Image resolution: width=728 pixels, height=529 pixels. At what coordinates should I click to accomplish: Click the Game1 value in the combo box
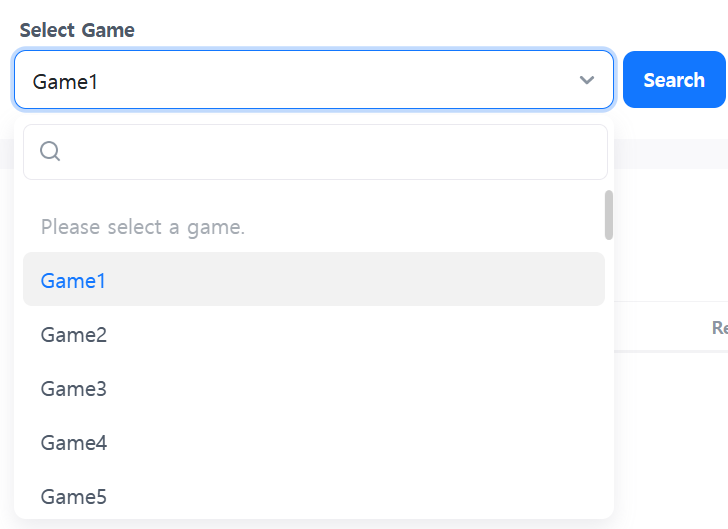point(66,81)
